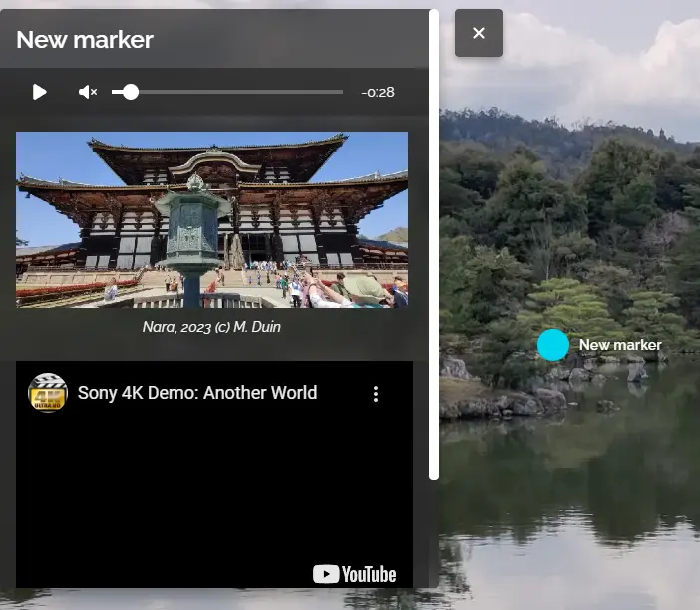This screenshot has width=700, height=610.
Task: Open the YouTube video options menu
Action: (x=376, y=394)
